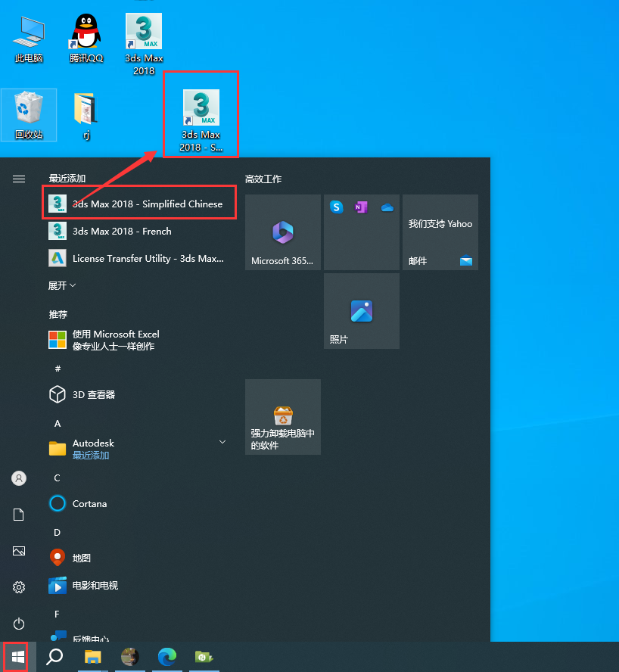Open Pictures icon in Start sidebar

pos(19,551)
